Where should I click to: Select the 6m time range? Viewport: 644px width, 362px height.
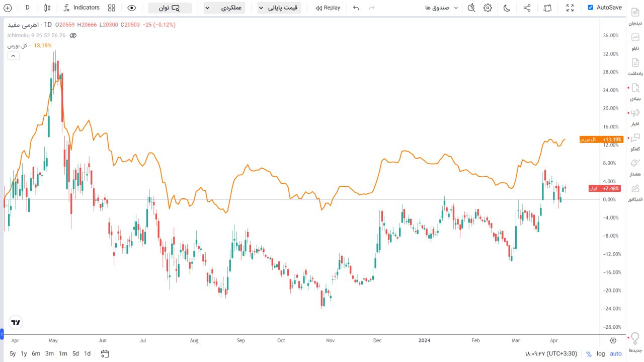36,353
